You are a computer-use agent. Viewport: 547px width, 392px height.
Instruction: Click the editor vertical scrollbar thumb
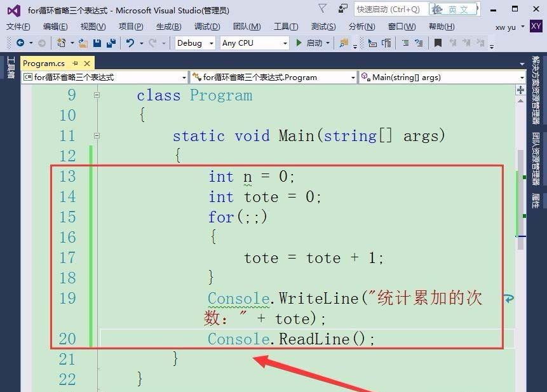pos(520,199)
